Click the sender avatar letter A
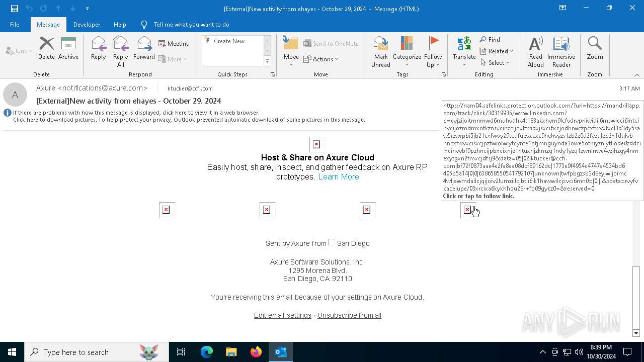The width and height of the screenshot is (644, 362). [x=15, y=95]
